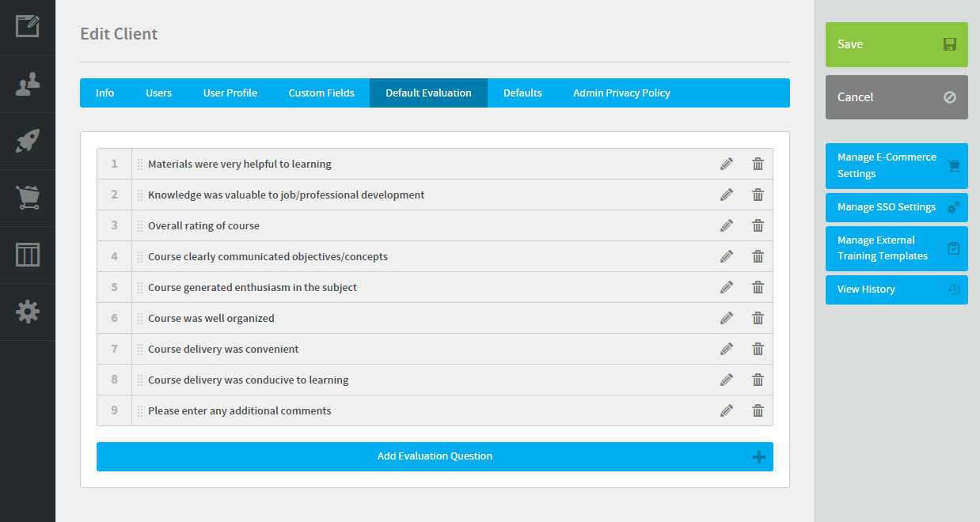
Task: Click the settings gear sidebar icon
Action: pyautogui.click(x=28, y=312)
